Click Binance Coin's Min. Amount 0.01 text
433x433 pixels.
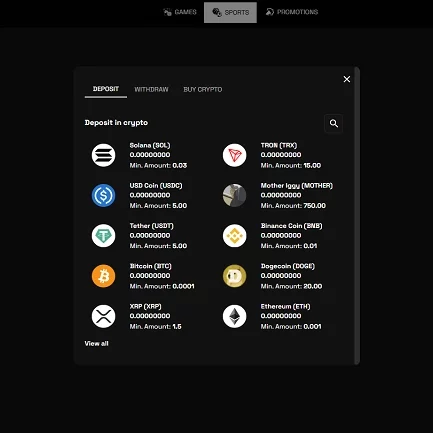pyautogui.click(x=289, y=246)
